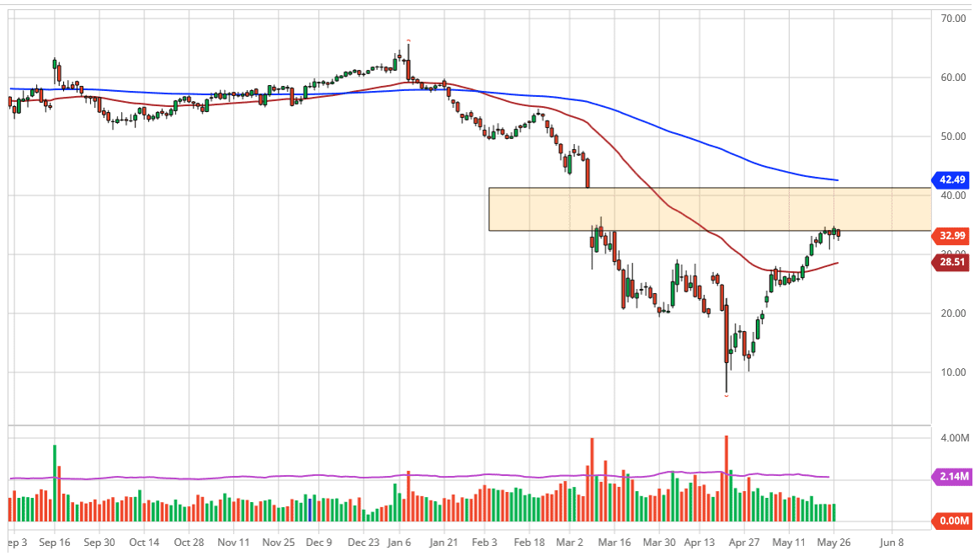The width and height of the screenshot is (980, 556).
Task: Click the red 32.99 current price label
Action: [x=953, y=236]
